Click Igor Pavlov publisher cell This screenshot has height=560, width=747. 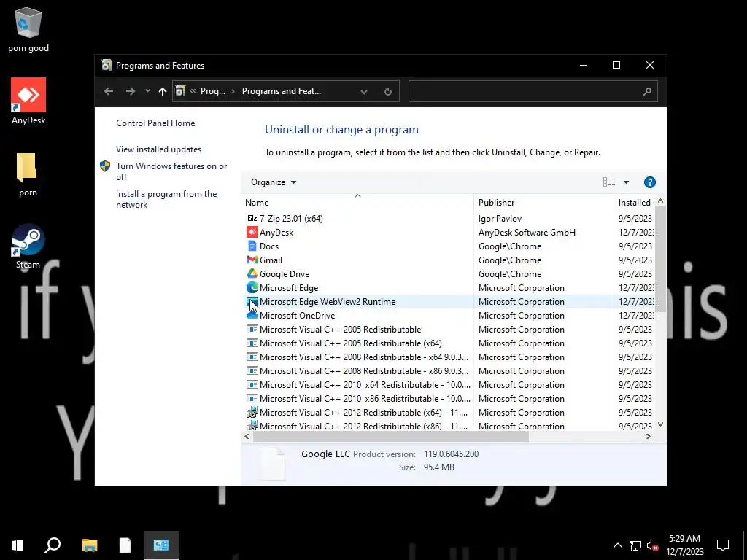click(500, 219)
